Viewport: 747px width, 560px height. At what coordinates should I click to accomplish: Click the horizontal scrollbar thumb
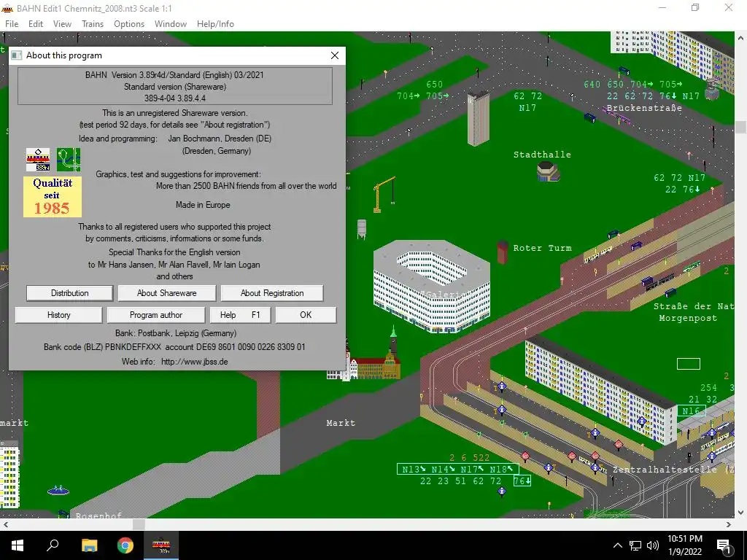pos(139,524)
